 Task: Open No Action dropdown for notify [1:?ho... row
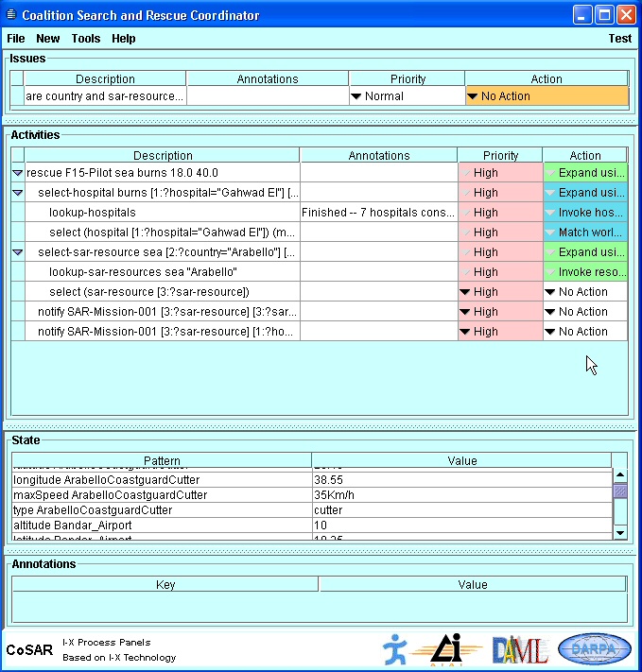585,332
